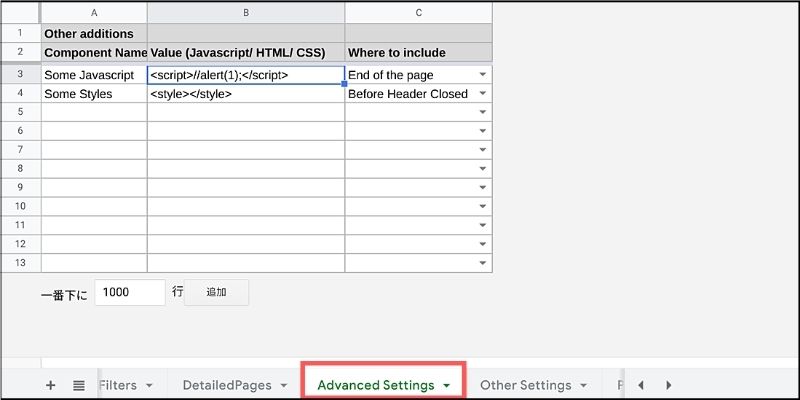Select column B by its header
The width and height of the screenshot is (800, 400).
point(245,12)
